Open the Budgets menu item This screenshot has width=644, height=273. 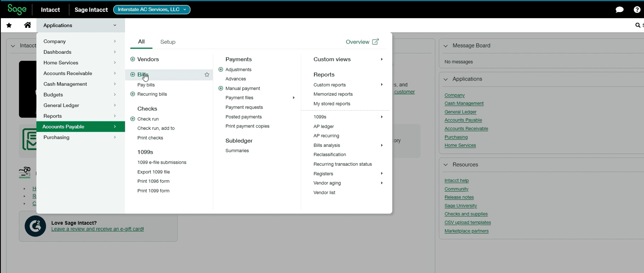(81, 95)
